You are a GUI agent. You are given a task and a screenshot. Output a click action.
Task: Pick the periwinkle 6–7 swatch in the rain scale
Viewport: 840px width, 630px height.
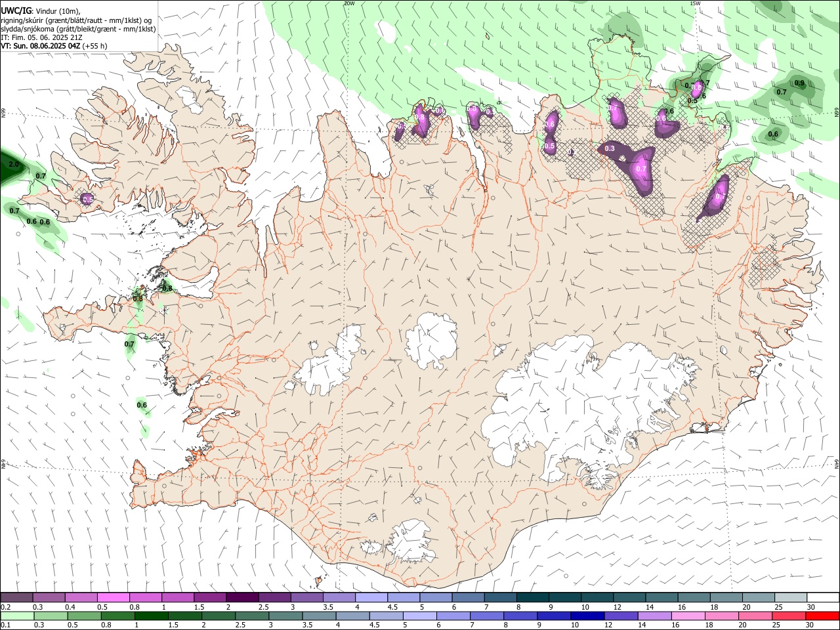(x=453, y=616)
